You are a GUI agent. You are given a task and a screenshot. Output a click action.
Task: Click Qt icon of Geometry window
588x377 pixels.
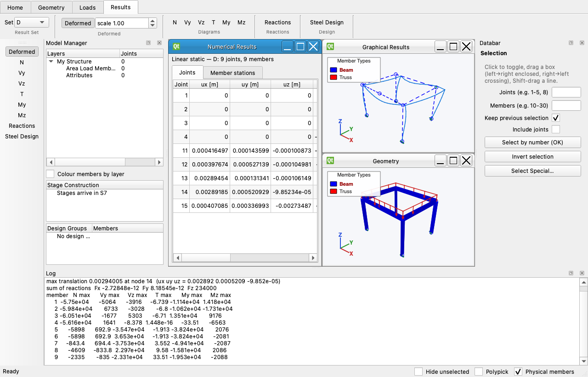pos(330,160)
